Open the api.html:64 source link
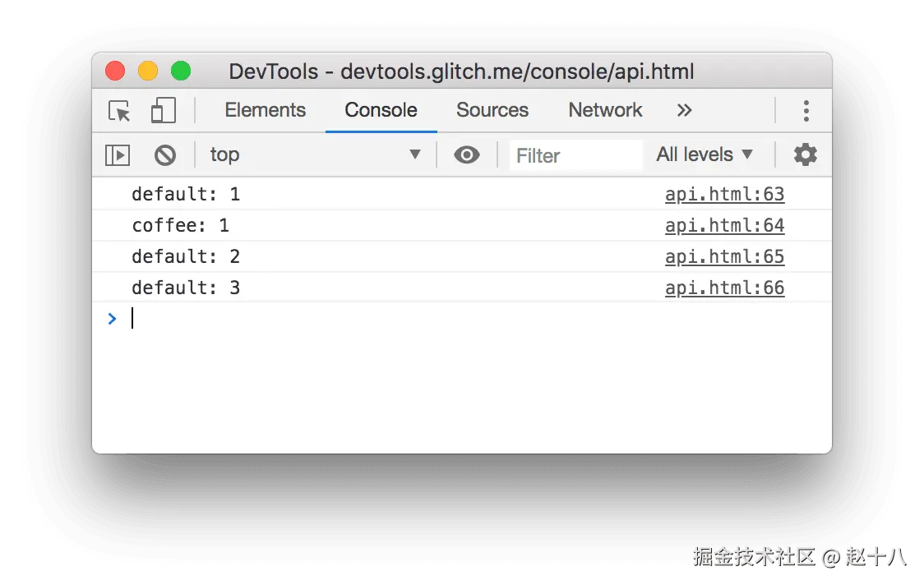 pos(724,226)
